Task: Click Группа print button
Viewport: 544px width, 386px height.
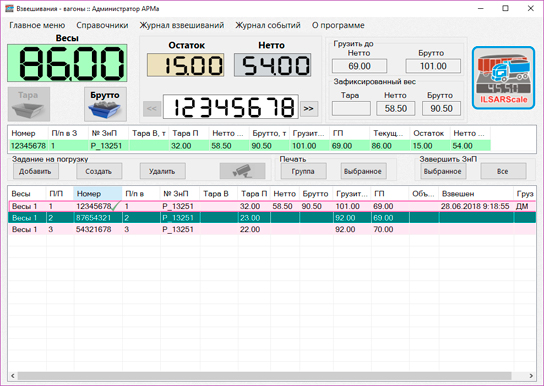Action: 303,171
